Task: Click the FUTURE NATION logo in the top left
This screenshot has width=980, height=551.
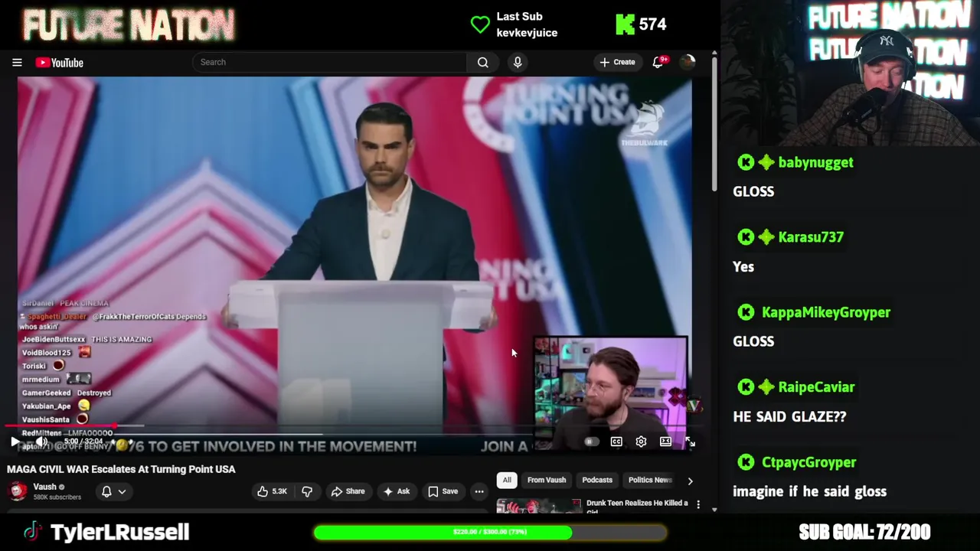Action: point(129,25)
